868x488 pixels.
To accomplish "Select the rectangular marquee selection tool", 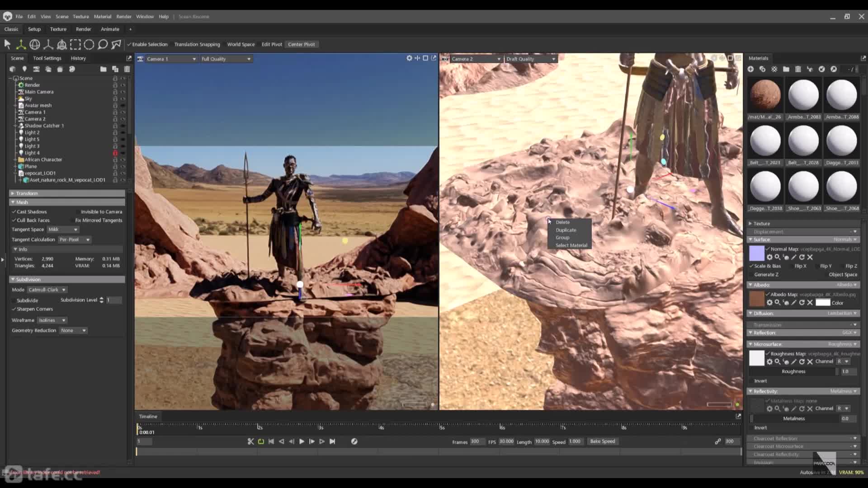I will point(75,44).
